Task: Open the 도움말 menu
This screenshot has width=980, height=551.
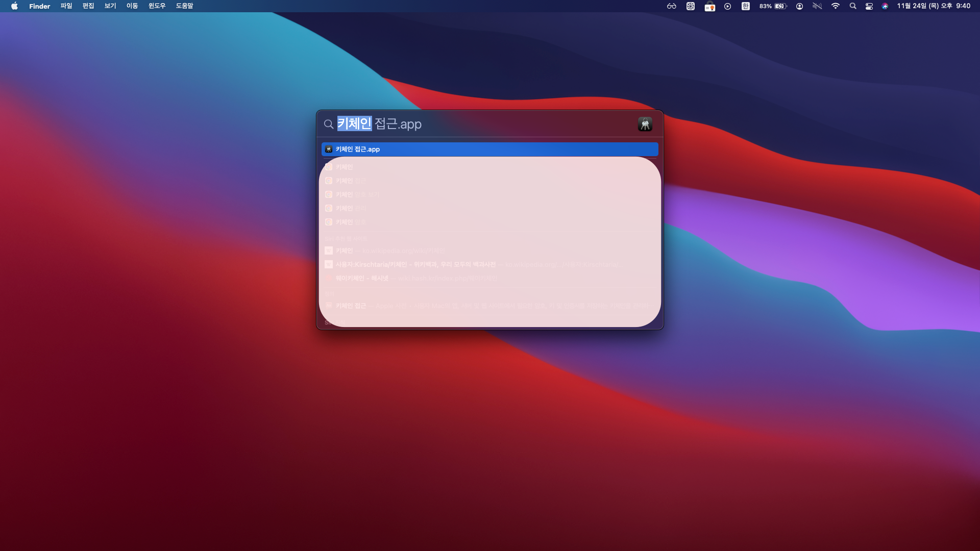Action: (x=184, y=6)
